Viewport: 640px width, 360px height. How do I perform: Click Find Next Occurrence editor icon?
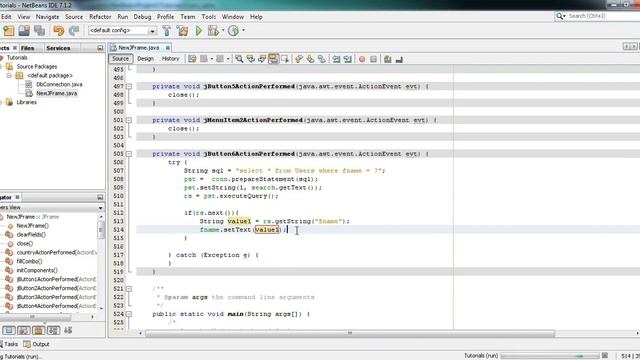[x=262, y=59]
